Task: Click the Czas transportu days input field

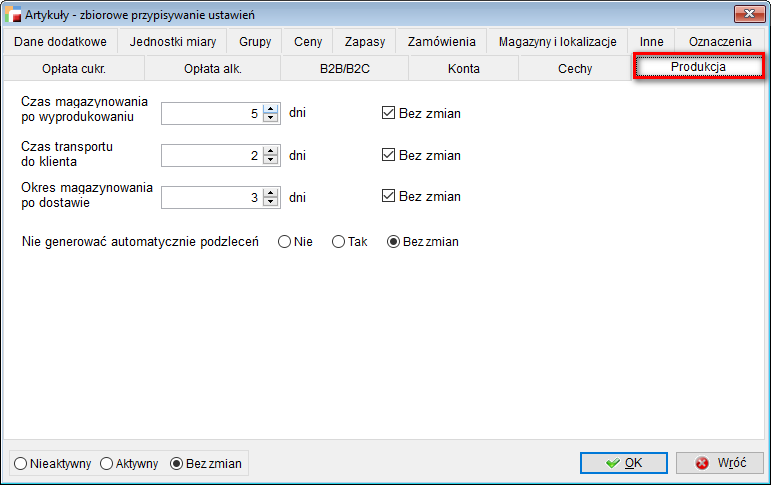Action: tap(211, 156)
